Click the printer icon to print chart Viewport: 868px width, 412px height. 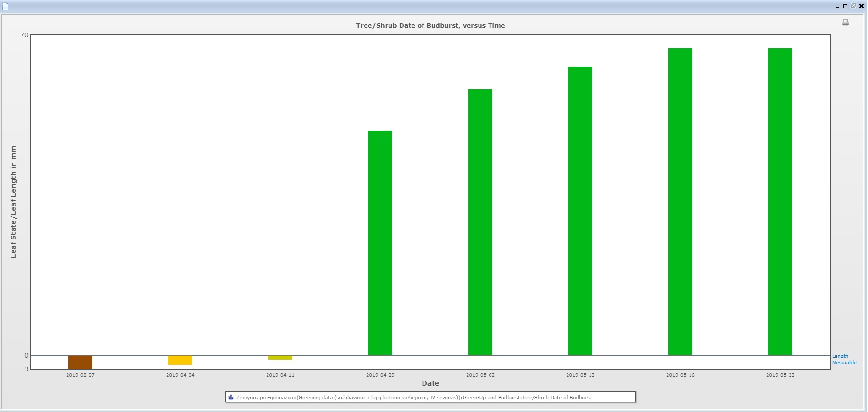846,23
